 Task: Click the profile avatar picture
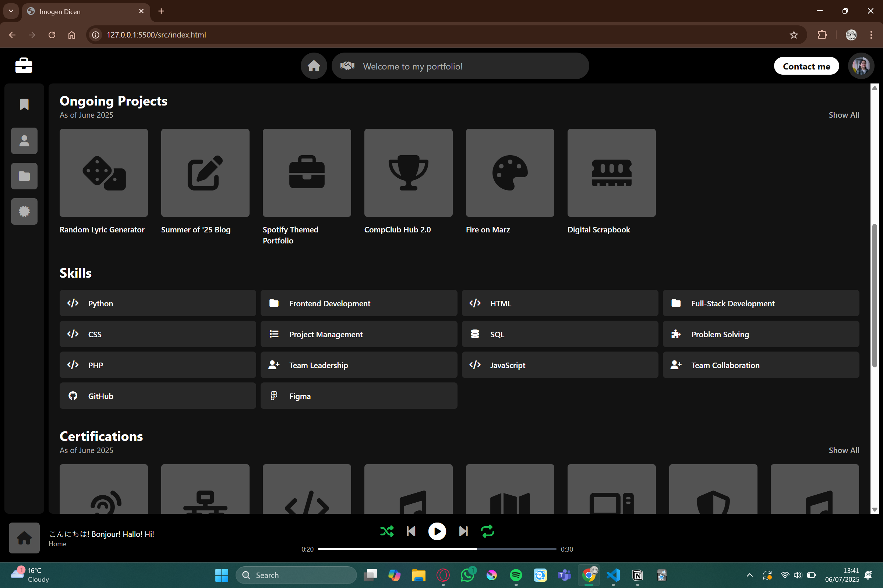(x=861, y=66)
